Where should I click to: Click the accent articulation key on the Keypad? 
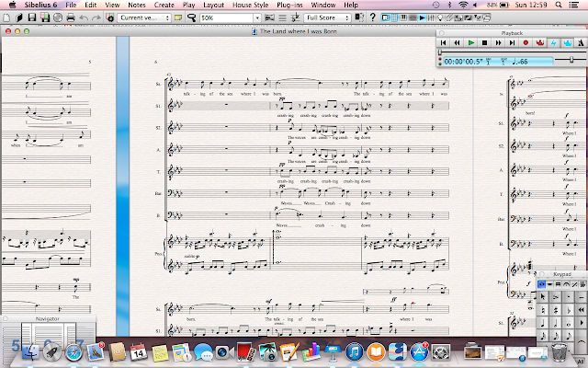click(x=556, y=296)
